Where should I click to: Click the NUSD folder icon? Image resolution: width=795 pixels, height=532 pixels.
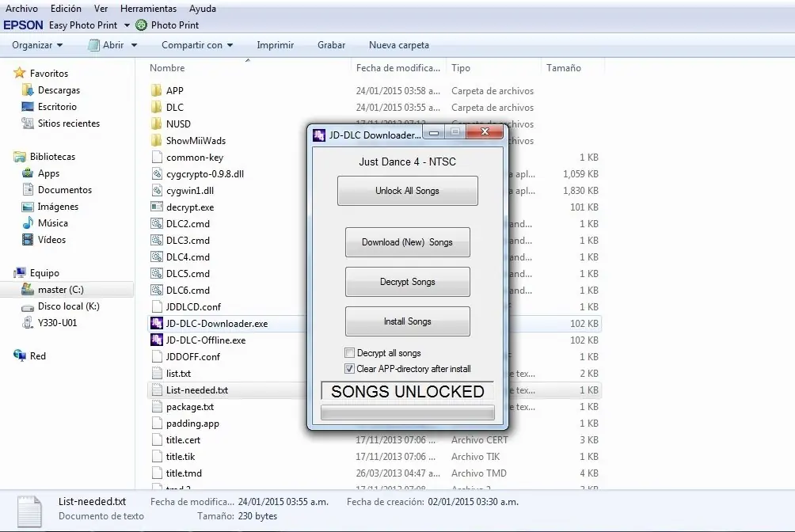tap(157, 124)
